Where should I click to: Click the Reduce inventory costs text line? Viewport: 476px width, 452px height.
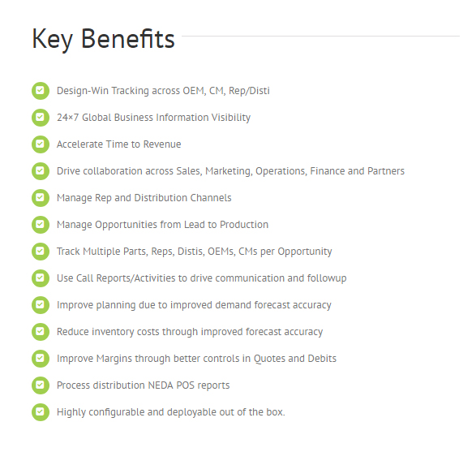[x=190, y=332]
